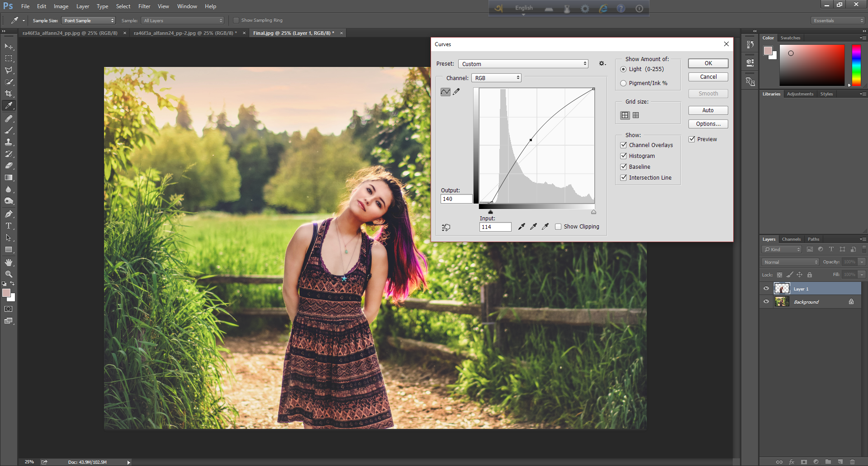Select the Eyedropper tool in toolbox
The height and width of the screenshot is (466, 868).
pyautogui.click(x=9, y=105)
